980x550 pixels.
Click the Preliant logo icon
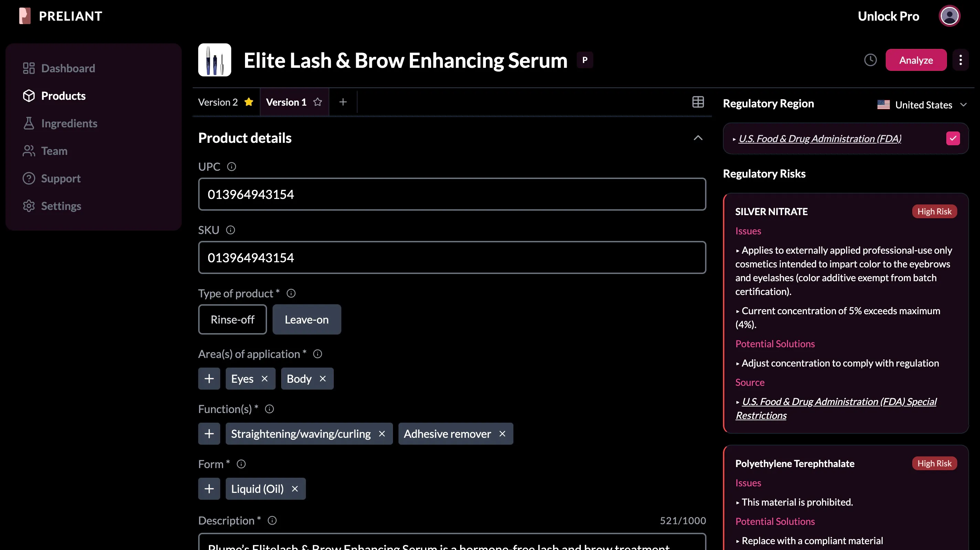(x=25, y=16)
